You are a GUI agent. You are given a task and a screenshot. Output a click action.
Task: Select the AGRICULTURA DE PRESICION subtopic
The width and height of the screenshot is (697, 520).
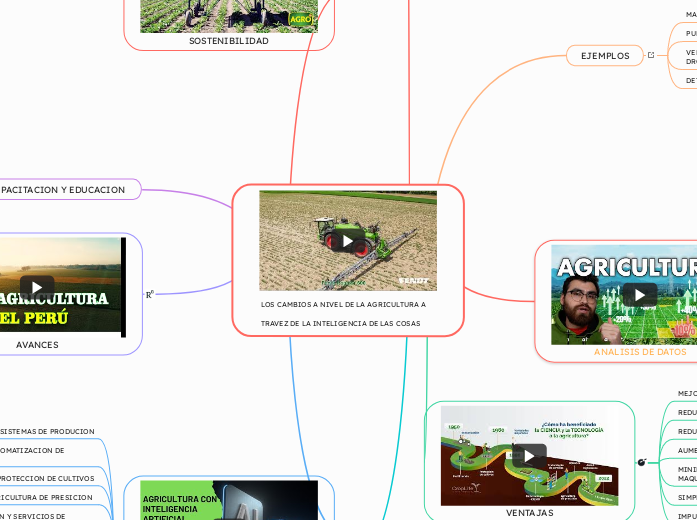coord(46,498)
